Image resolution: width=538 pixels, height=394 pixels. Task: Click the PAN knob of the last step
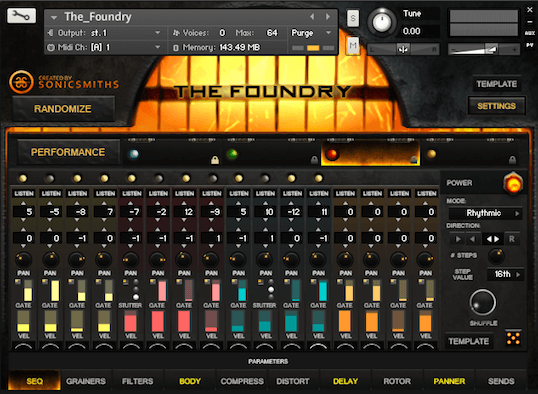[x=425, y=260]
